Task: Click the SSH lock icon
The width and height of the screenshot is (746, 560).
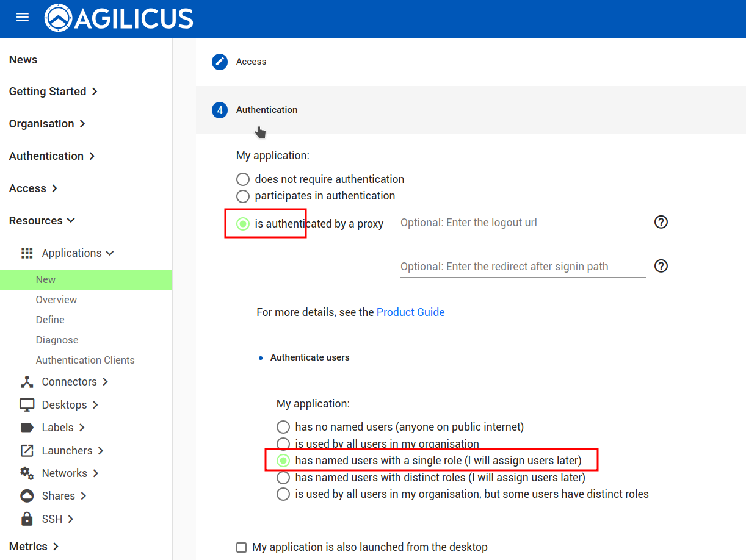Action: click(27, 519)
